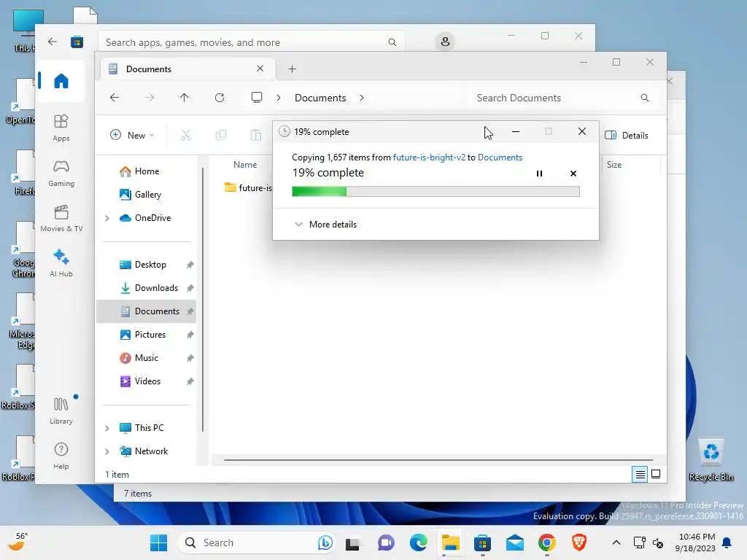
Task: Go back in File Explorer
Action: (x=115, y=98)
